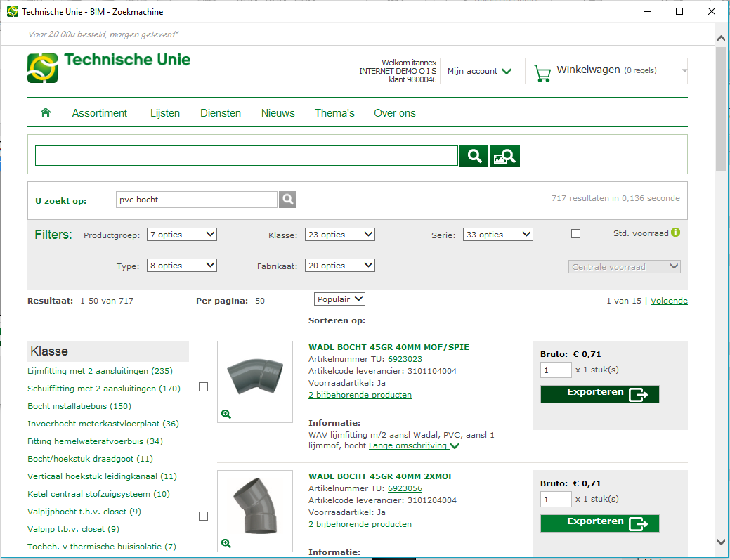This screenshot has height=560, width=730.
Task: Open the Klasse filter dropdown
Action: click(x=340, y=235)
